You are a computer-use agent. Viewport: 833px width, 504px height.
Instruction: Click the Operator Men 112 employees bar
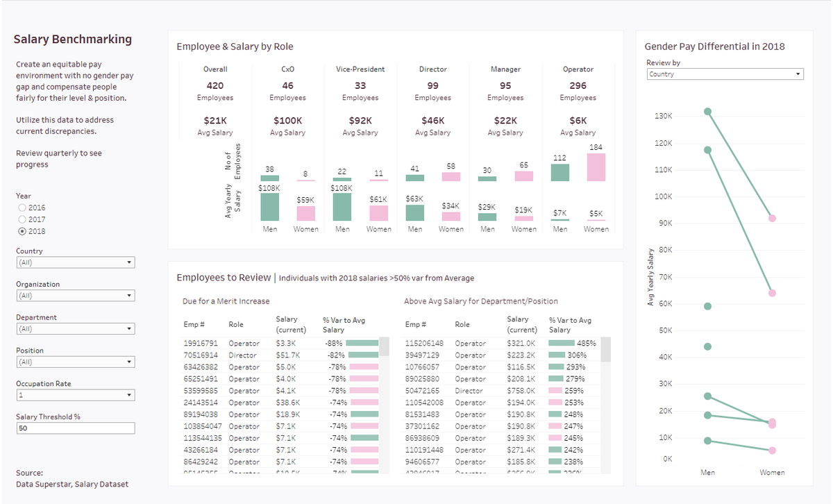559,173
